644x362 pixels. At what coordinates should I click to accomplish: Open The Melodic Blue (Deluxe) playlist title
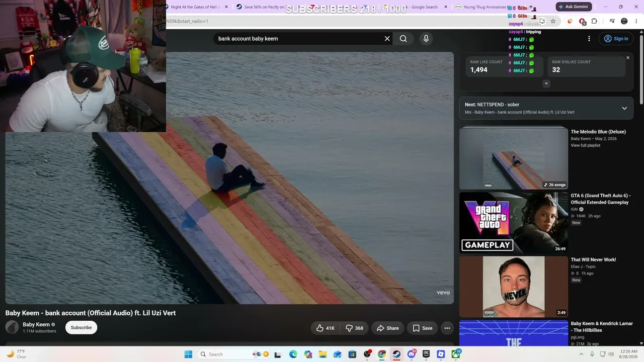(598, 132)
